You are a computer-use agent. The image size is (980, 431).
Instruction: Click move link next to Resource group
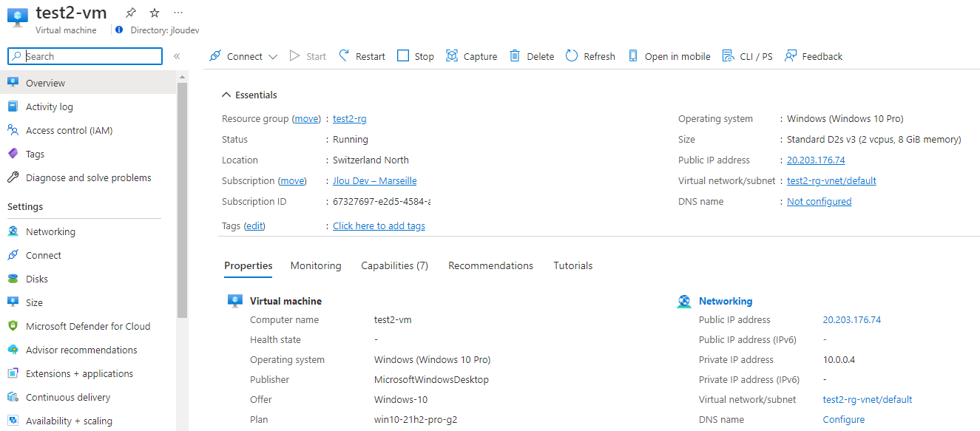click(307, 118)
